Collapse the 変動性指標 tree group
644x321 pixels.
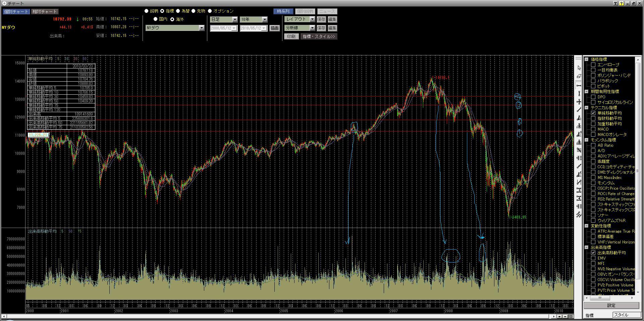(x=587, y=226)
